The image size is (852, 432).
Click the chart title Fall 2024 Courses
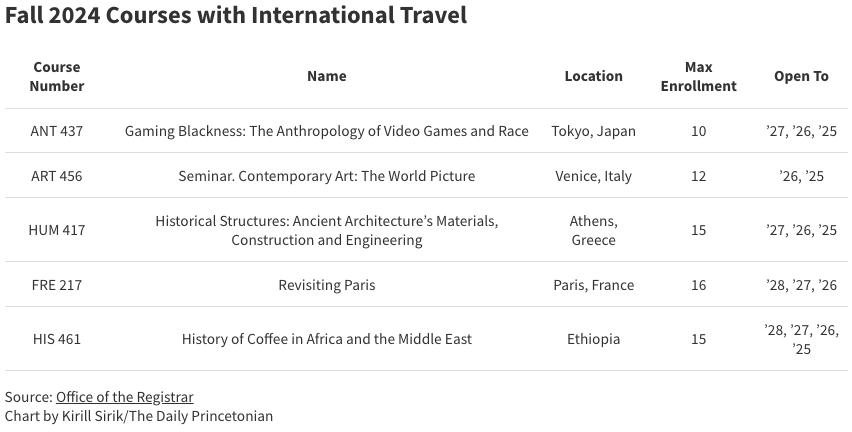236,15
